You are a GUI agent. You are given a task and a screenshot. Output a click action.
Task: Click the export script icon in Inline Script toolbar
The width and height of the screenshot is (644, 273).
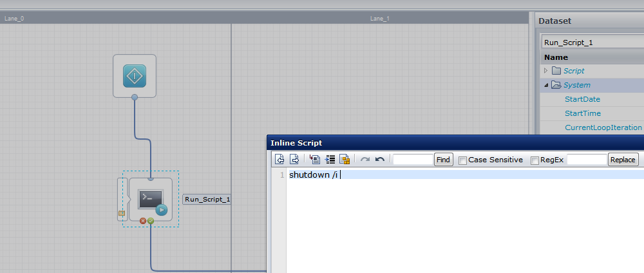click(x=294, y=159)
